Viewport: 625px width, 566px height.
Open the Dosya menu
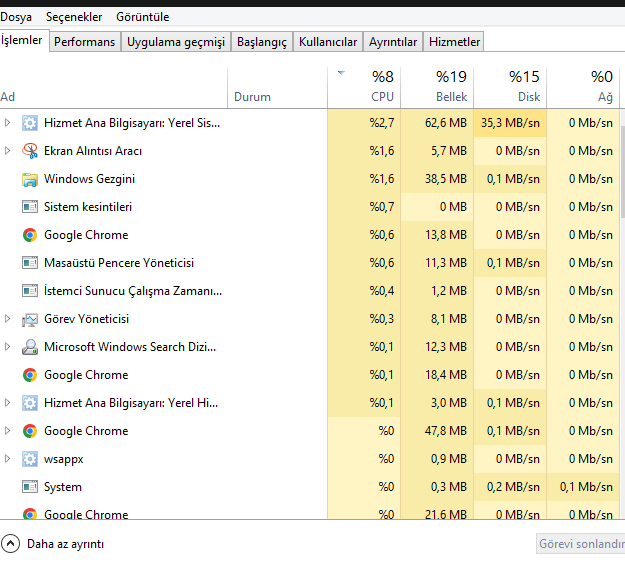click(16, 17)
